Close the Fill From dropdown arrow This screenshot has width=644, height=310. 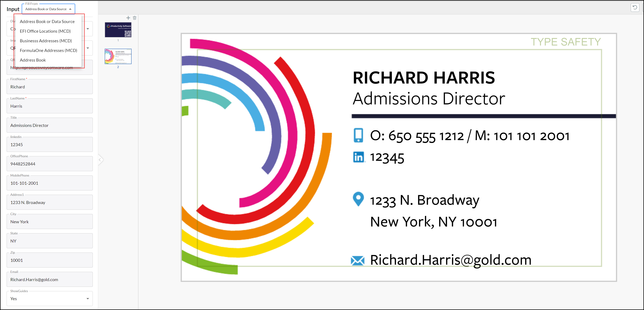pos(70,9)
